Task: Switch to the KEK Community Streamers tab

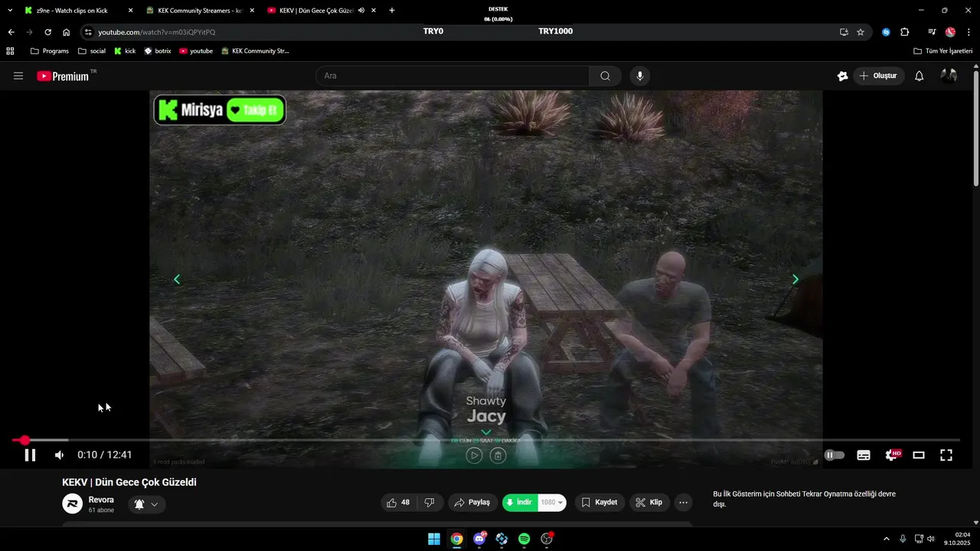Action: (201, 11)
